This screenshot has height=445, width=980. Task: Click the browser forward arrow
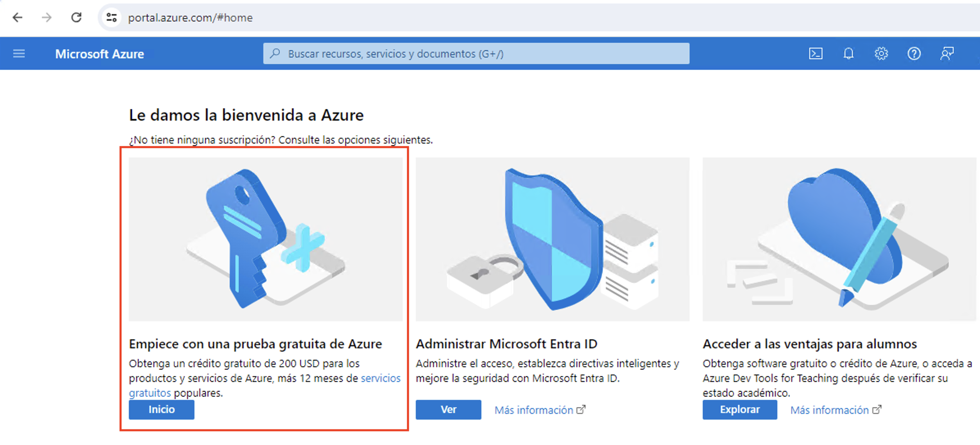(47, 18)
